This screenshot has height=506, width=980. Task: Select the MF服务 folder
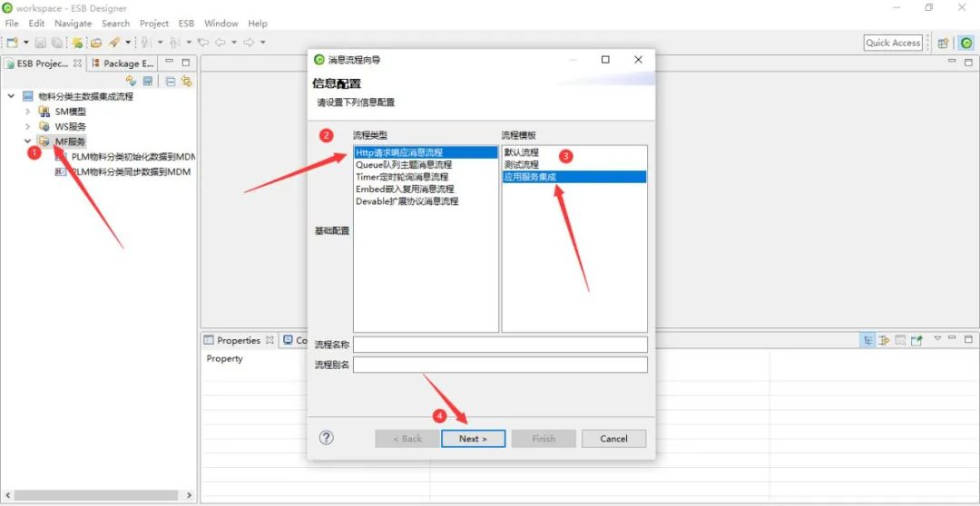(70, 141)
